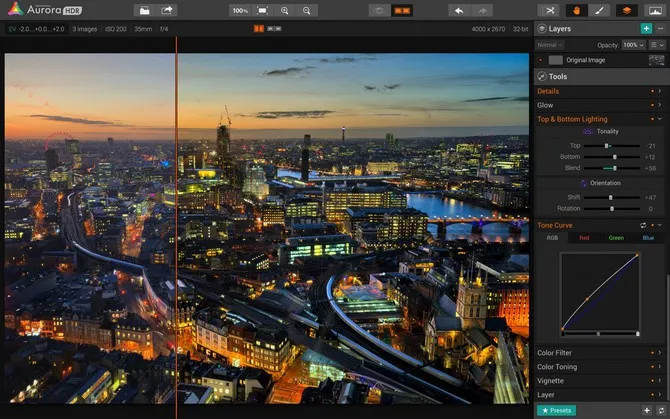Click the Original Image layer thumbnail
The height and width of the screenshot is (419, 670).
tap(555, 60)
